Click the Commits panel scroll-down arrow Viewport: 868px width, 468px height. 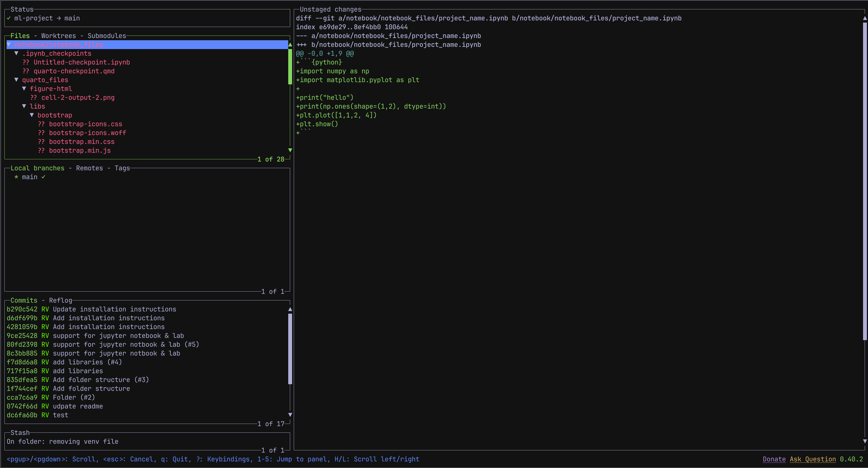(290, 415)
